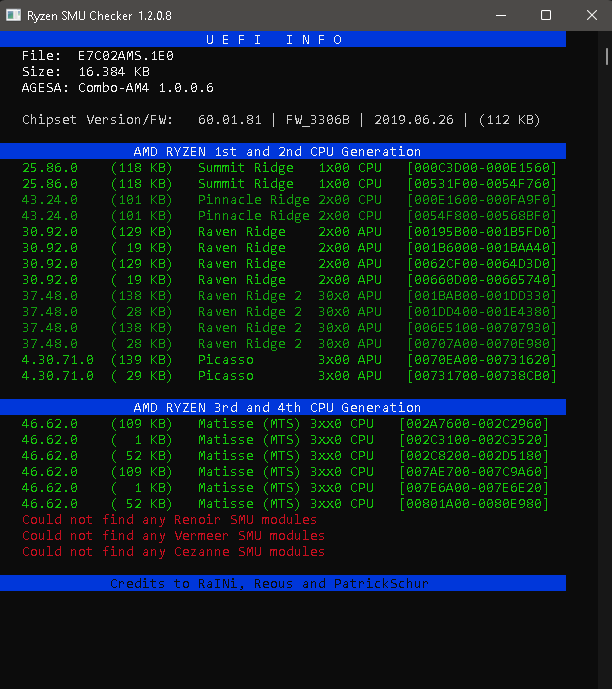Click address range 002C8200-002D5180
This screenshot has height=689, width=612.
tap(474, 456)
